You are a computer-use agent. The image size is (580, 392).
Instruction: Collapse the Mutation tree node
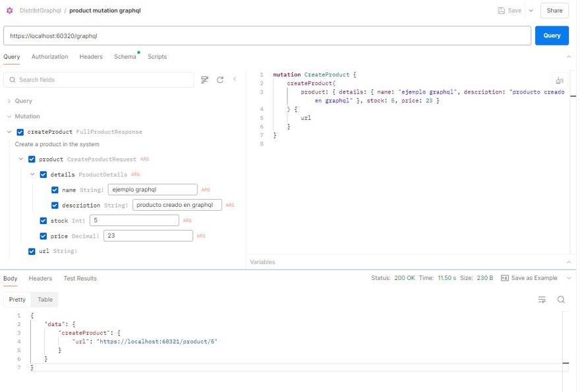[x=9, y=116]
